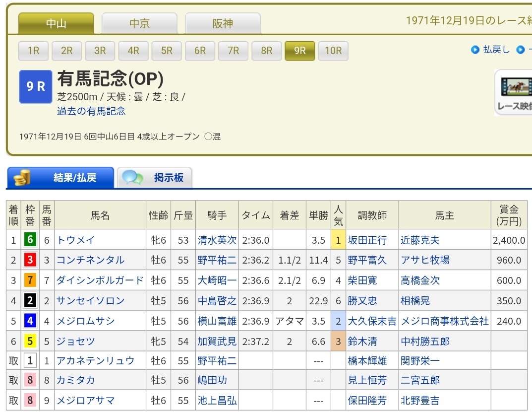
Task: Open the 掲示板 tab
Action: point(155,177)
